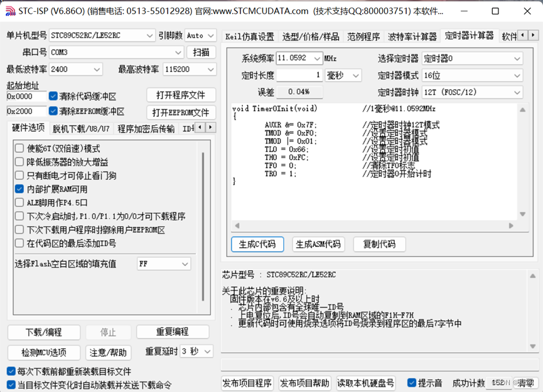Check 降低振荡器的放大增益 option

tap(19, 162)
